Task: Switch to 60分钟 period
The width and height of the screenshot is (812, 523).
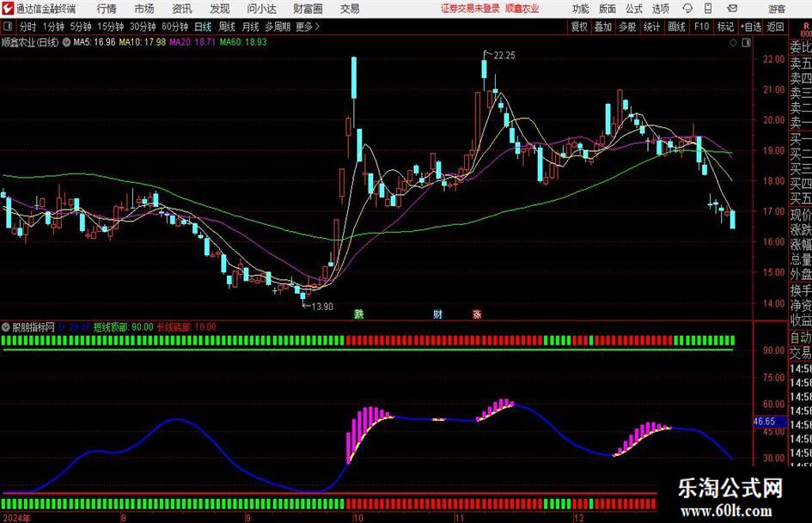Action: pyautogui.click(x=175, y=27)
